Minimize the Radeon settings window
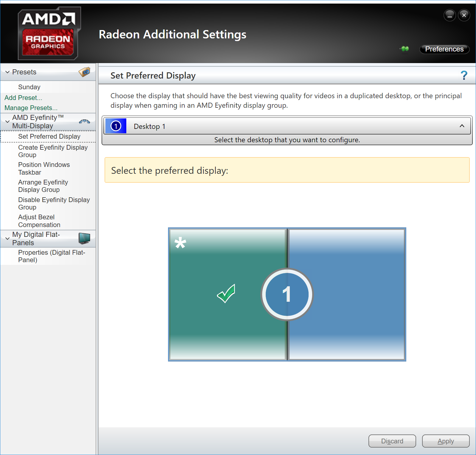 pos(450,15)
